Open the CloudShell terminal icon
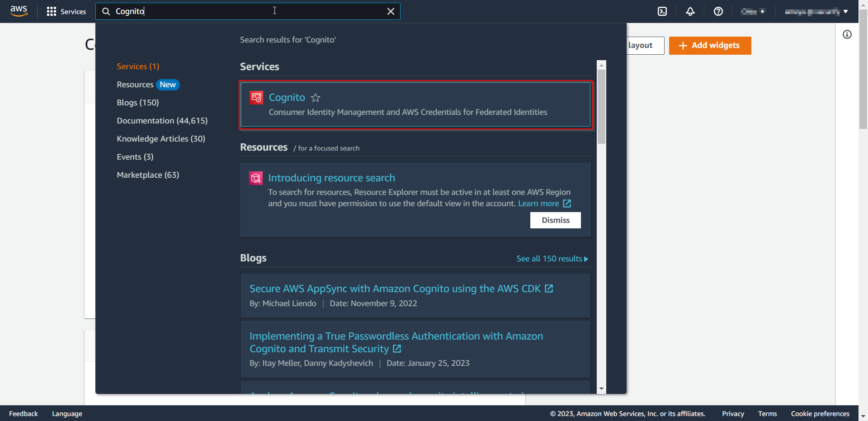868x421 pixels. point(662,11)
